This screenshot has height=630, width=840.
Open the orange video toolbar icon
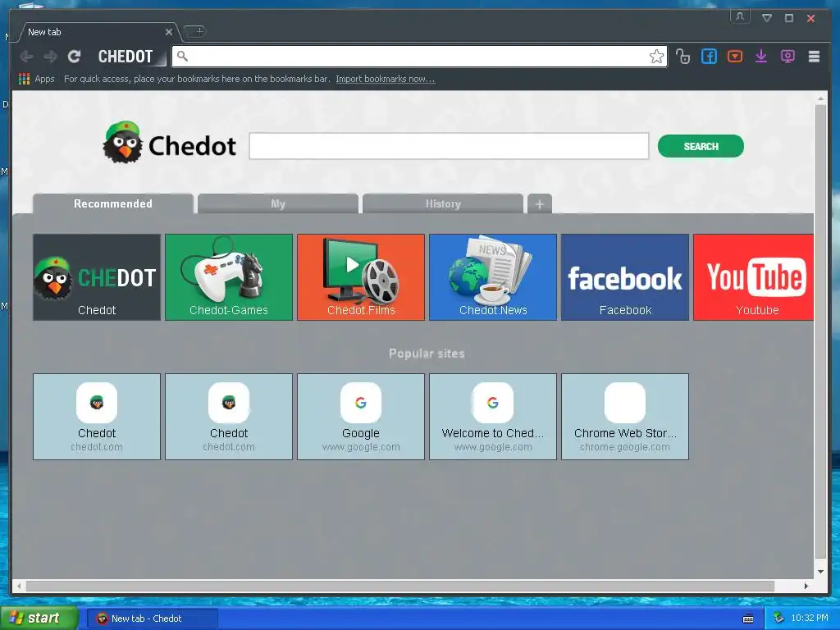point(735,57)
